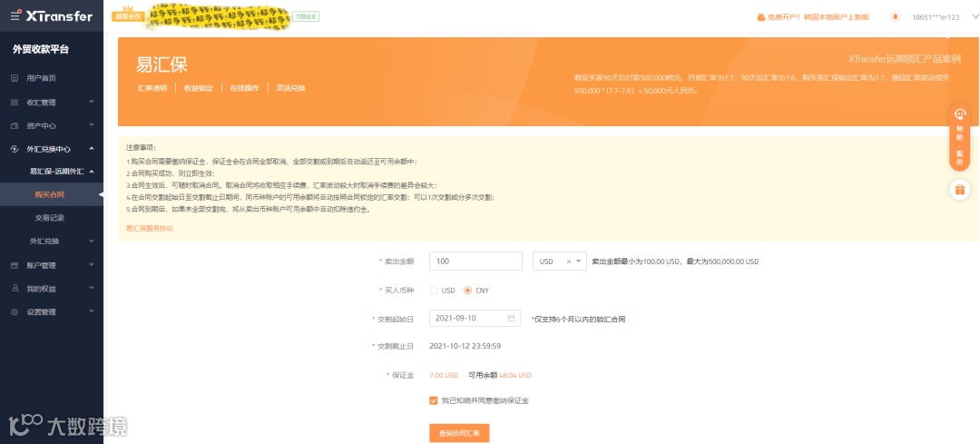Click username 18651***er123
Image resolution: width=980 pixels, height=444 pixels.
point(935,17)
